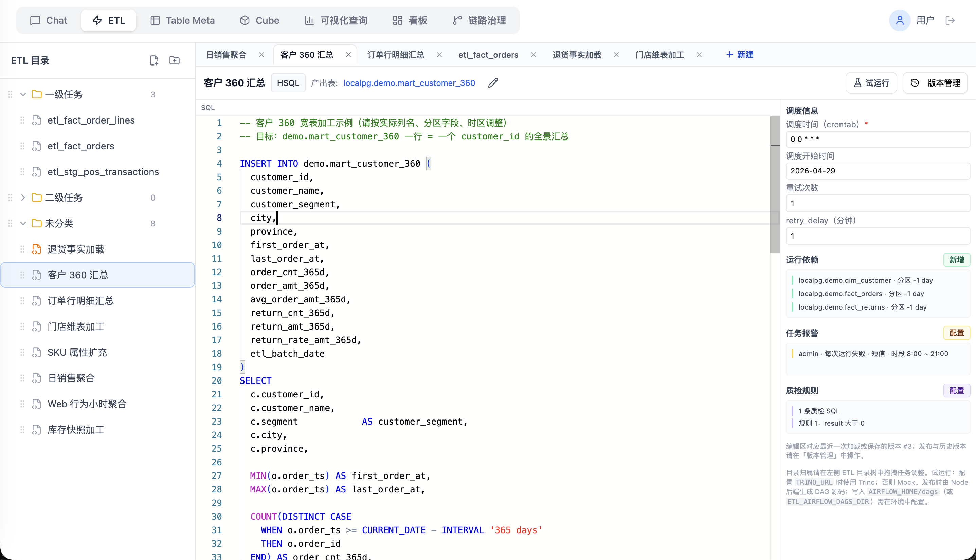Collapse the 一级任务 folder chevron
Screen dimensions: 976x560
[23, 94]
